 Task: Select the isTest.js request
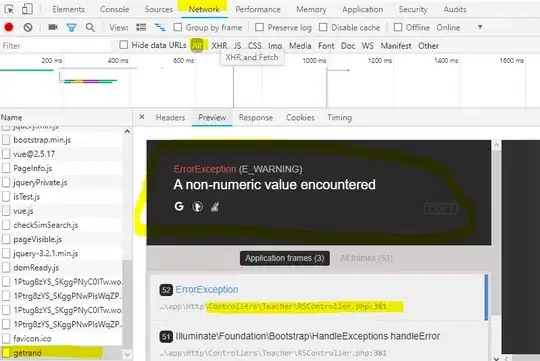tap(61, 197)
